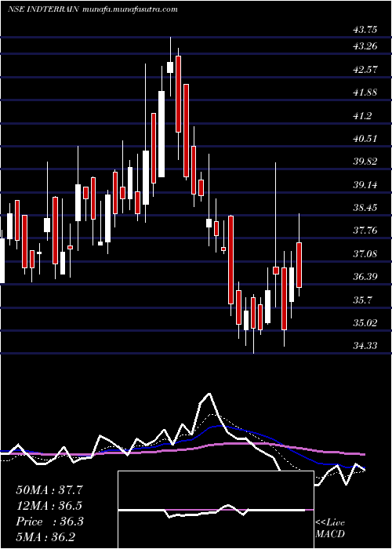Select the 35.02 price label
The image size is (392, 549).
coord(365,323)
